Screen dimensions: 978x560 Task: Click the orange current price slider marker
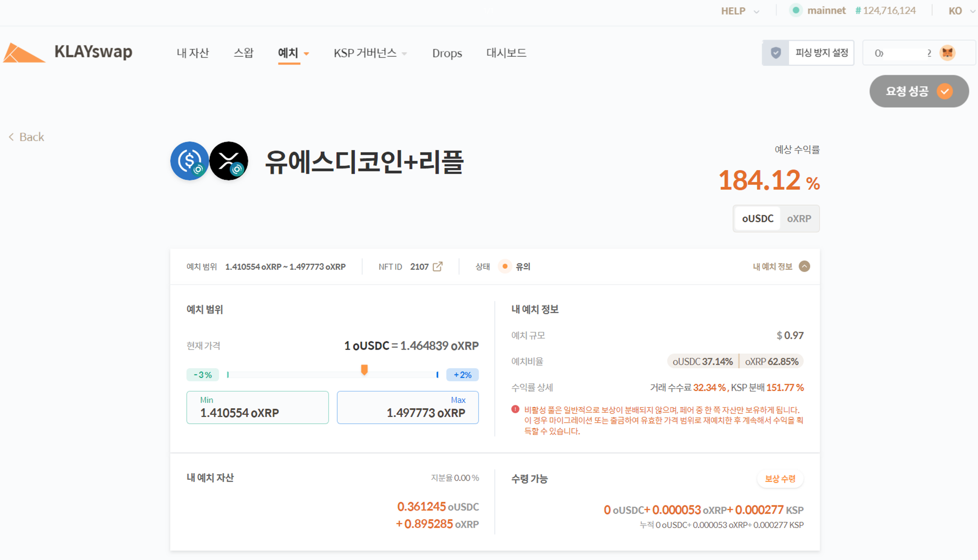click(x=364, y=370)
